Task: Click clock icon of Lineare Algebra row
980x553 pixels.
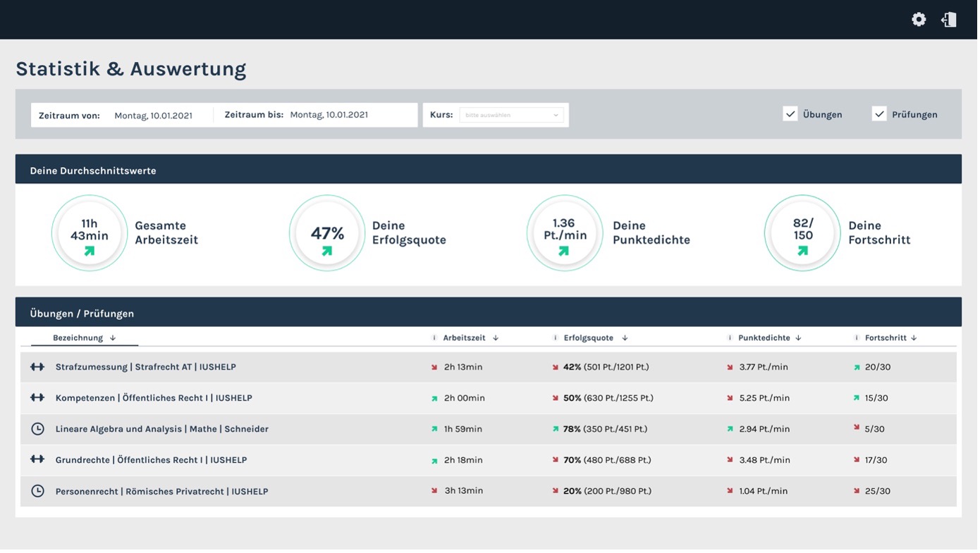Action: click(x=37, y=429)
